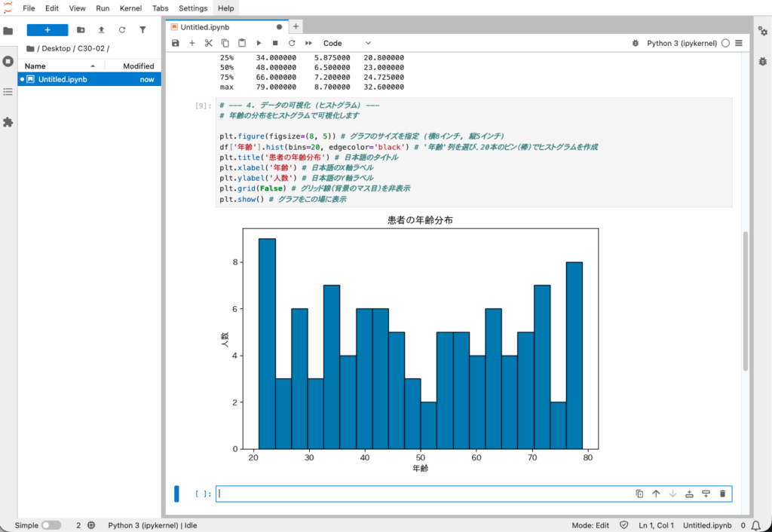Viewport: 772px width, 532px height.
Task: Click into the empty code cell input
Action: [422, 494]
